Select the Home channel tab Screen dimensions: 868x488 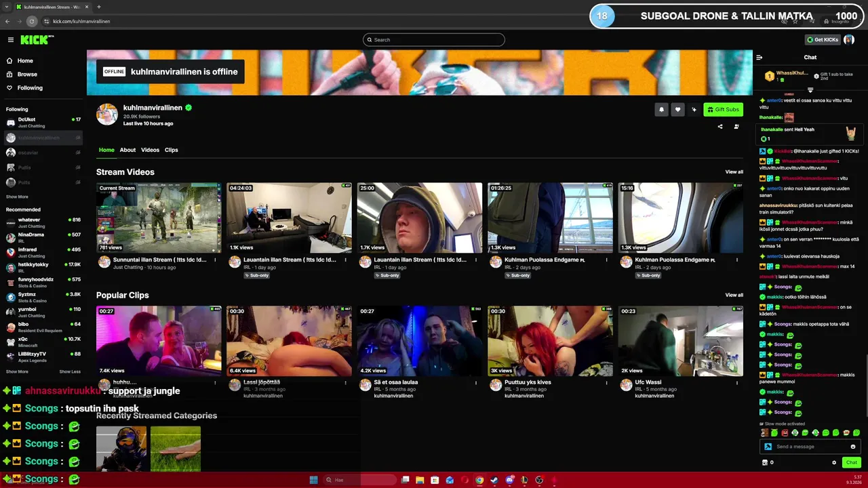[x=106, y=150]
